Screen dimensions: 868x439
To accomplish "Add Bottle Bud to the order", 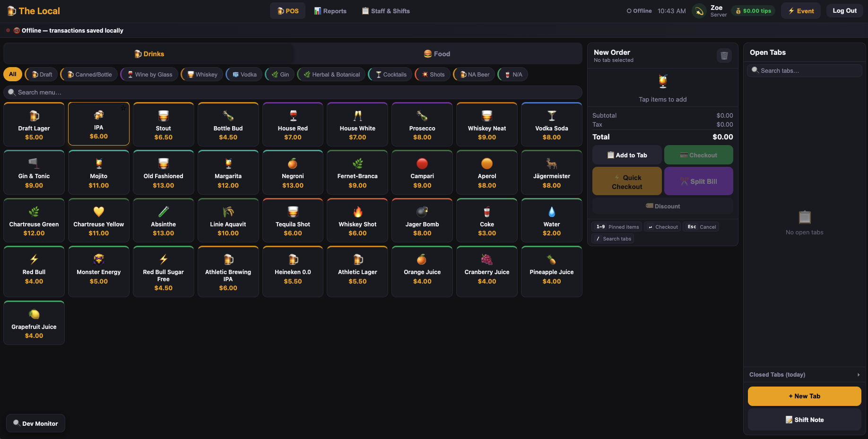I will click(228, 125).
